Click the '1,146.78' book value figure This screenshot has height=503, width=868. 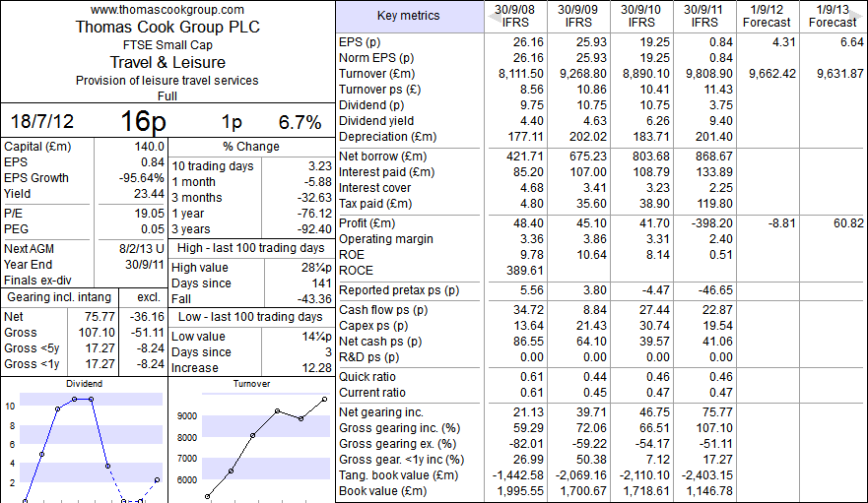709,491
